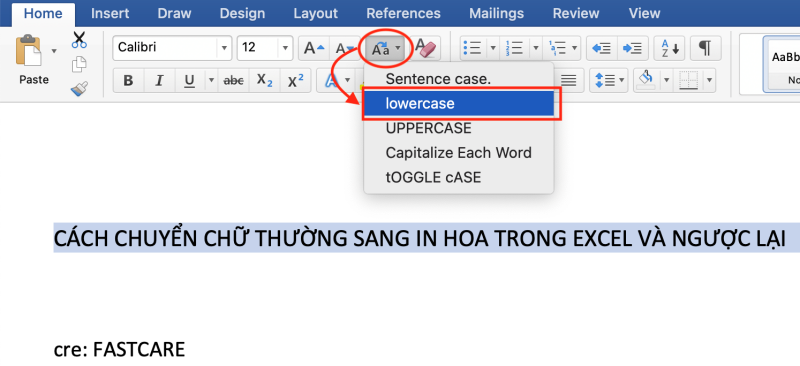Open the Mailings tab
This screenshot has width=800, height=366.
pos(496,14)
